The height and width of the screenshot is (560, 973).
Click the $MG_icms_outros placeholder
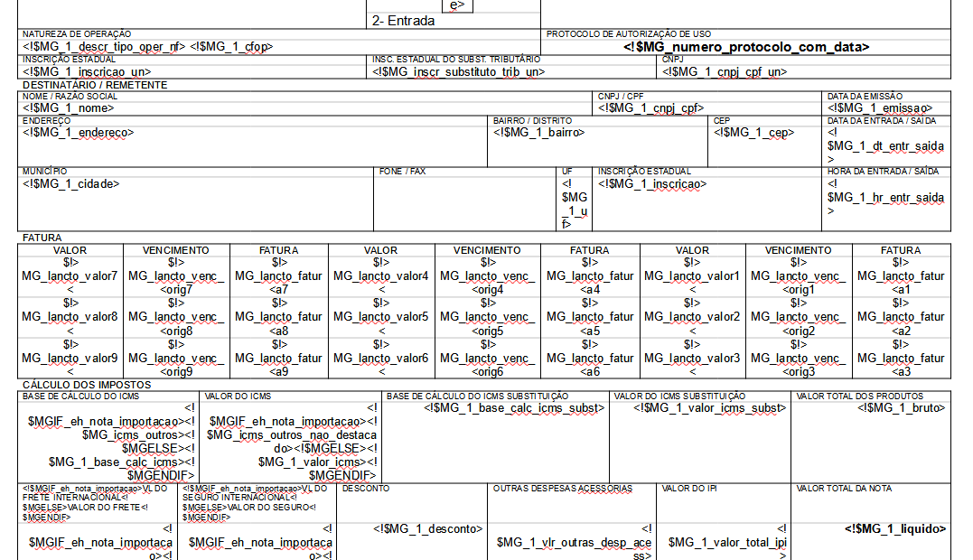130,435
